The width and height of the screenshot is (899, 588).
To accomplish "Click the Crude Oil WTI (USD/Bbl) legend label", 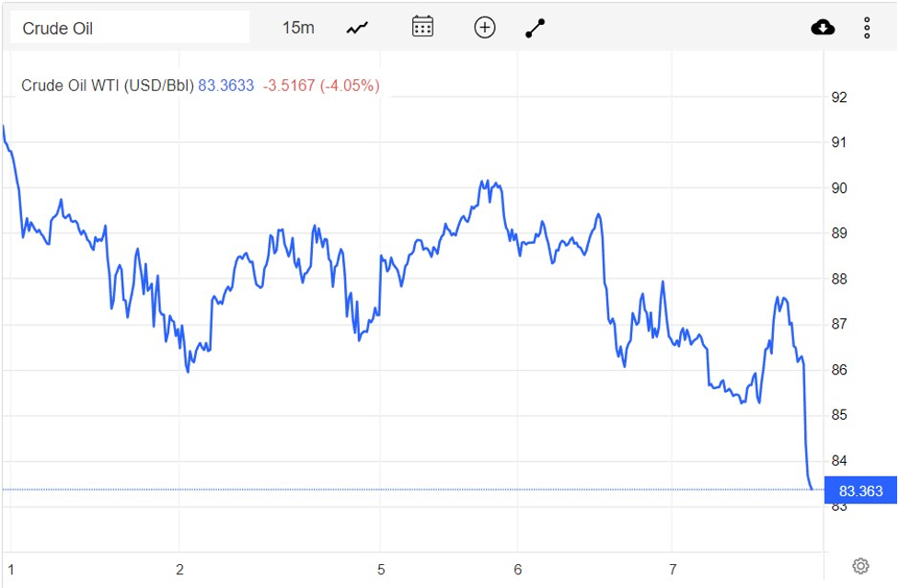I will click(x=108, y=86).
